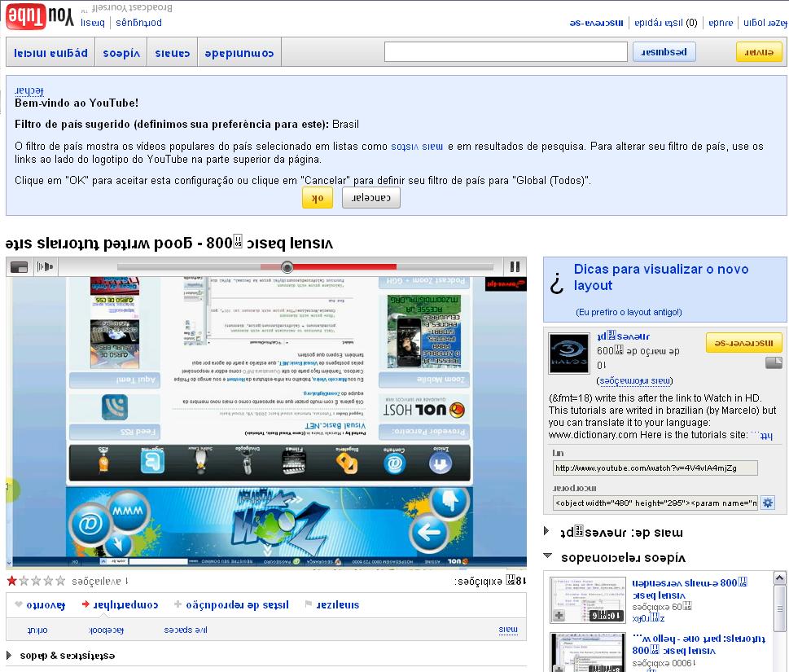Open related video titled 2008 e-mails verdesign
The width and height of the screenshot is (789, 672).
pyautogui.click(x=690, y=589)
